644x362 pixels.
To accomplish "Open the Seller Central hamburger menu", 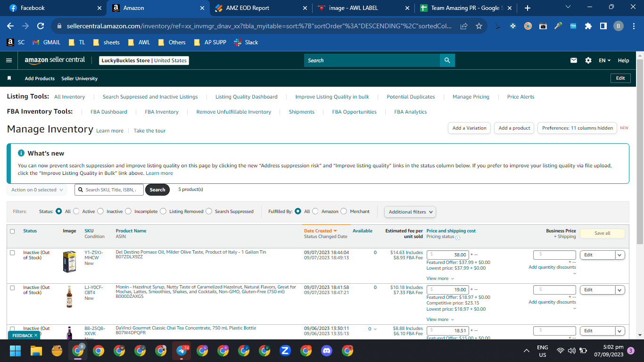I will 8,60.
